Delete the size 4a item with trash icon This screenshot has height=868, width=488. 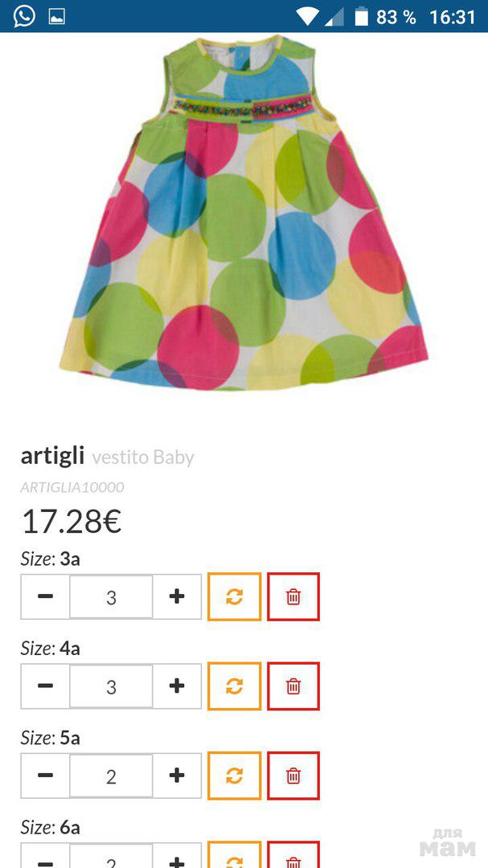[x=293, y=686]
